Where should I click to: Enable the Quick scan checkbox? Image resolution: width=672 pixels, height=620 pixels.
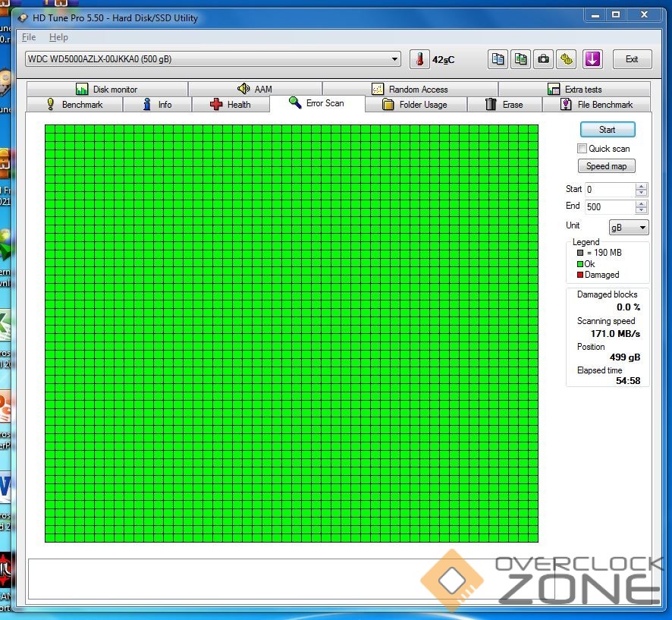[x=582, y=149]
